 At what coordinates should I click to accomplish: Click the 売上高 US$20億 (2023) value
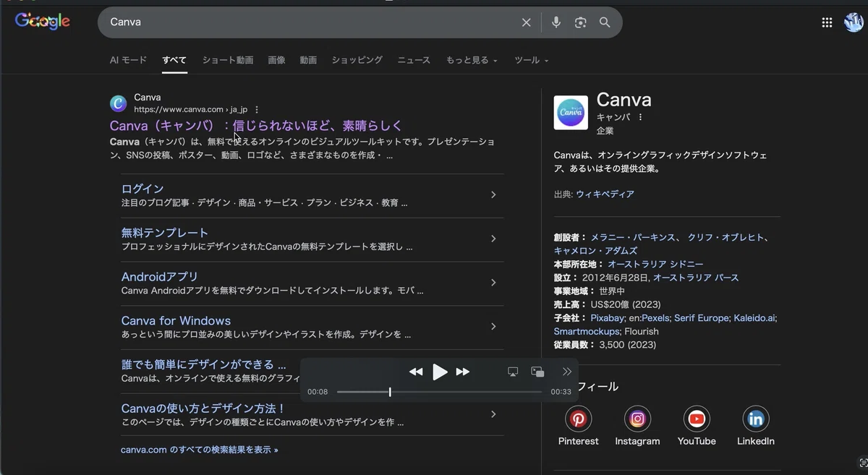(x=625, y=305)
